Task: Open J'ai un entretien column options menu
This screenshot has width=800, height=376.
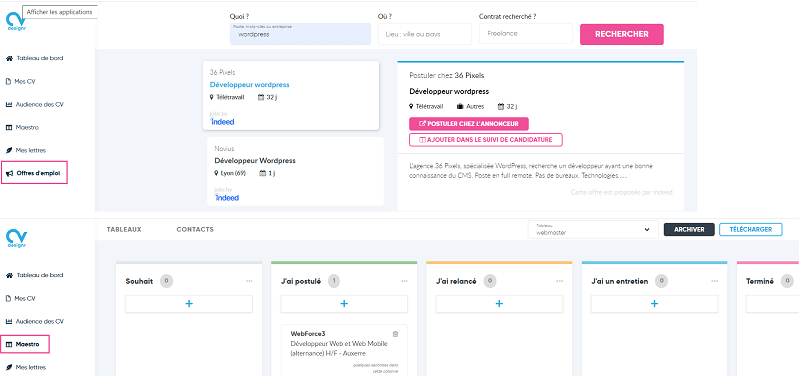Action: pyautogui.click(x=715, y=281)
